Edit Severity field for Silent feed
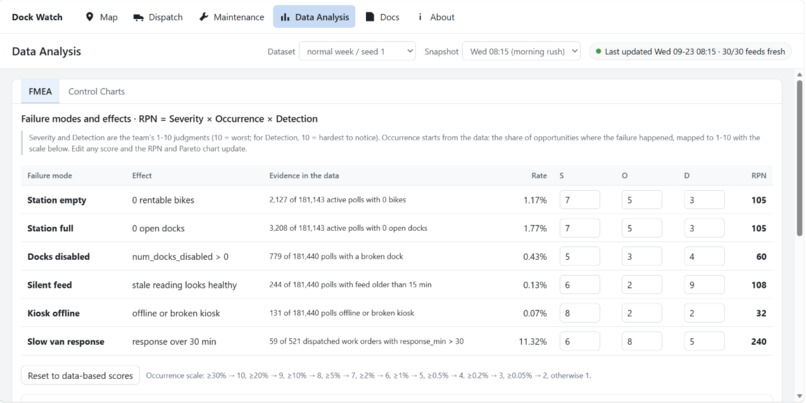 tap(580, 285)
